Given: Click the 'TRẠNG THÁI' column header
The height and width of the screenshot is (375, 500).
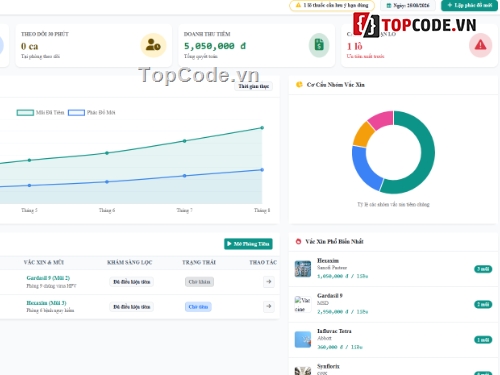Looking at the screenshot, I should click(199, 262).
